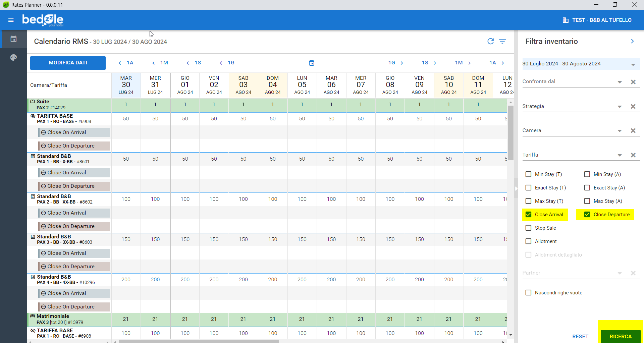
Task: Uncheck the Close Arrival checkbox
Action: point(528,215)
